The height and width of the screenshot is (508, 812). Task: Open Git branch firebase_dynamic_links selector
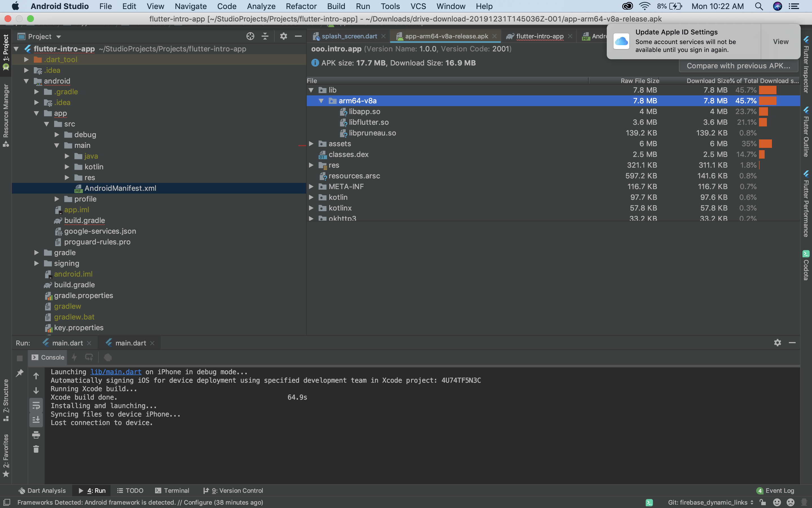(x=711, y=502)
